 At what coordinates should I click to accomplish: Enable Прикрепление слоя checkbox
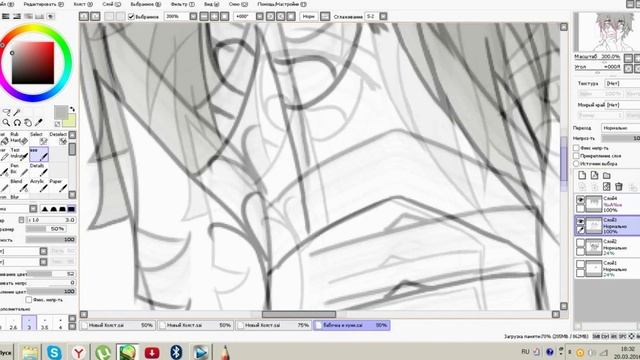[576, 156]
